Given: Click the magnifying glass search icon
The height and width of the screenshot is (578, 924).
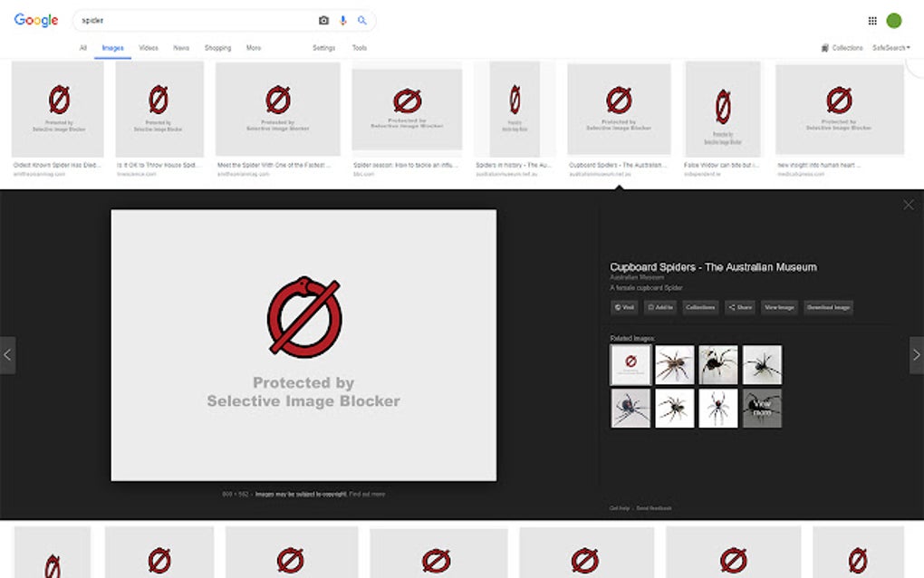Looking at the screenshot, I should (361, 20).
